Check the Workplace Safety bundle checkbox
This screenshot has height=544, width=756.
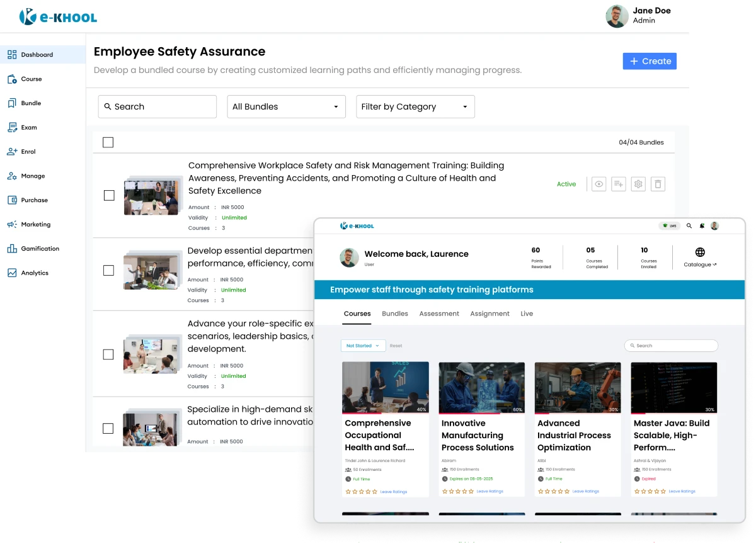tap(108, 196)
